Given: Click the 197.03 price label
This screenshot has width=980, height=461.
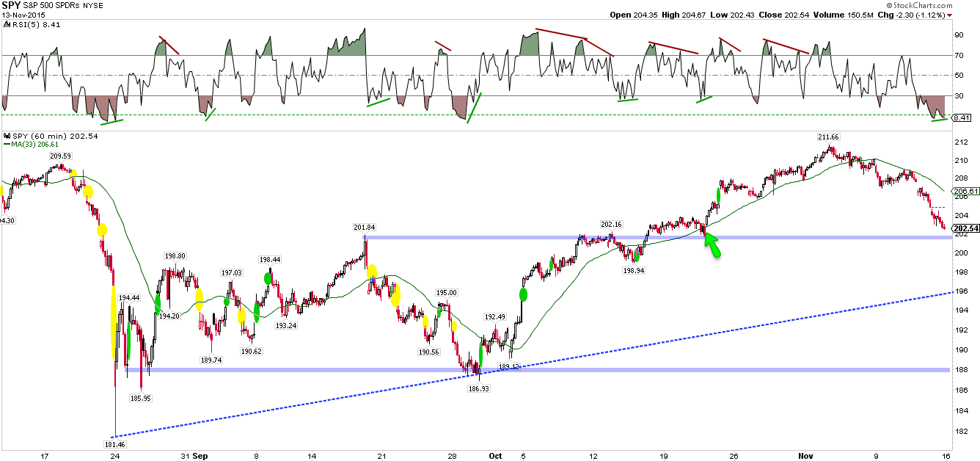Looking at the screenshot, I should point(232,272).
